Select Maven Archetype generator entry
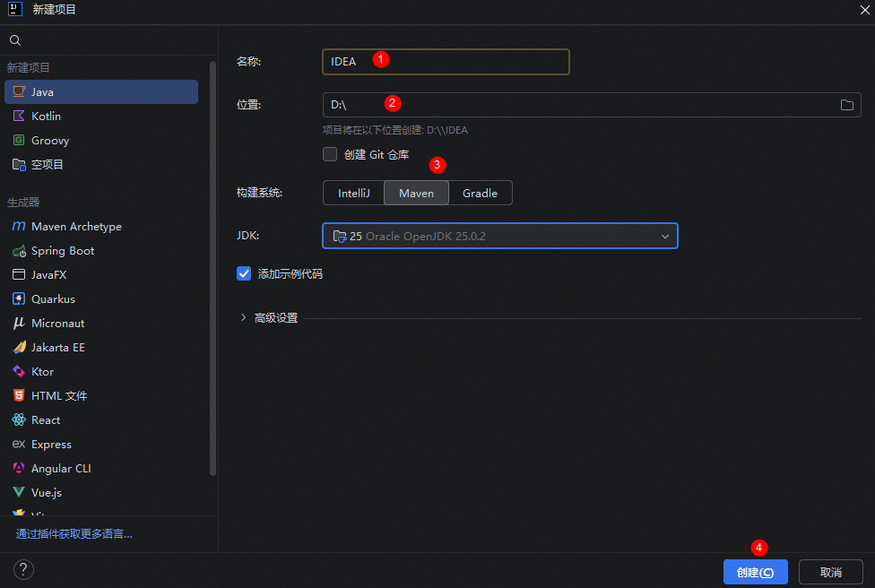The image size is (875, 588). tap(101, 226)
